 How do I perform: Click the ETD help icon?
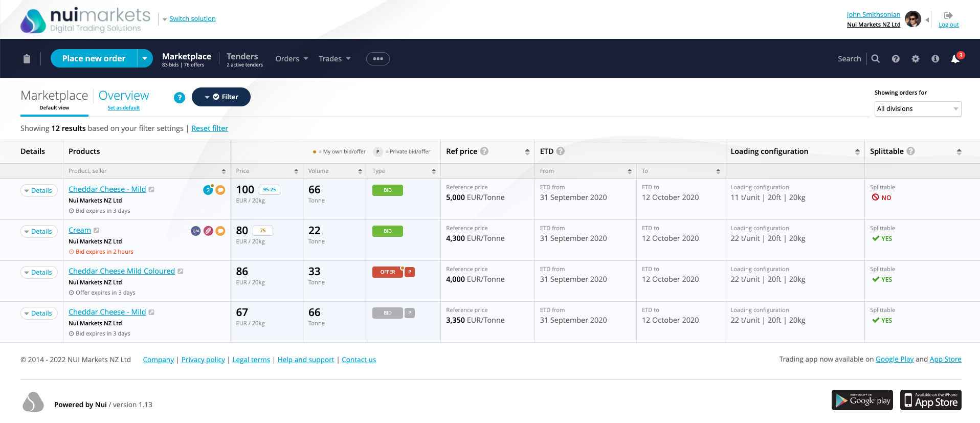click(x=561, y=151)
